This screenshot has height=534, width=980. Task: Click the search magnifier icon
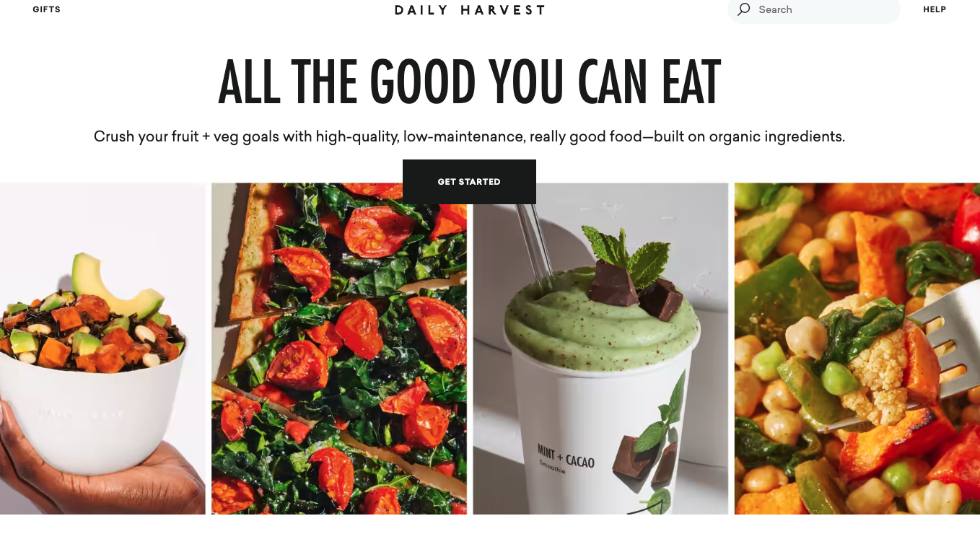click(x=743, y=9)
